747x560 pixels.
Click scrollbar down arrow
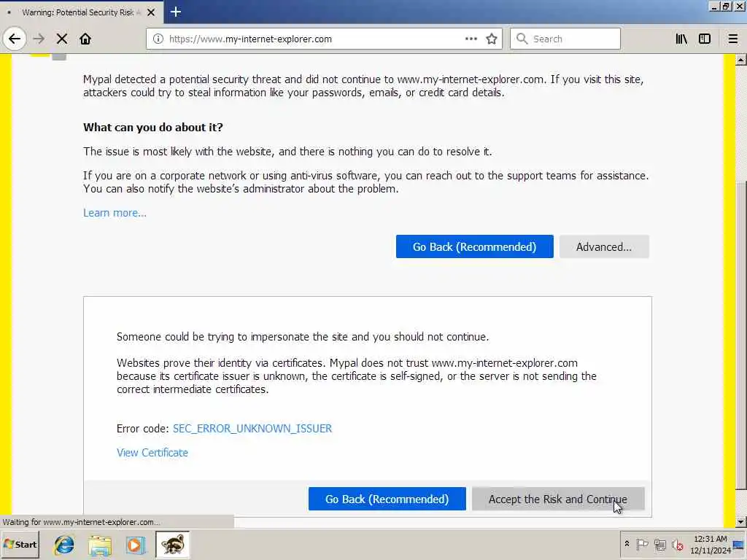point(741,522)
